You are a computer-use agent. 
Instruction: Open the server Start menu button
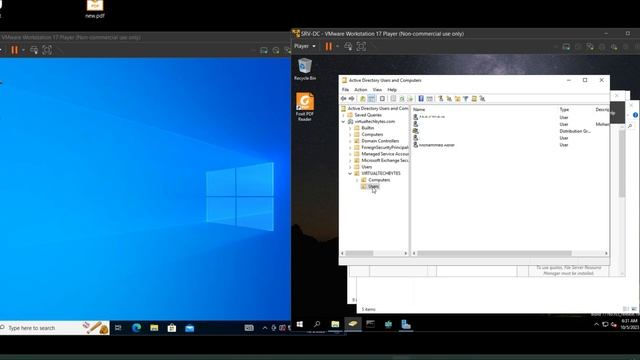(x=300, y=324)
